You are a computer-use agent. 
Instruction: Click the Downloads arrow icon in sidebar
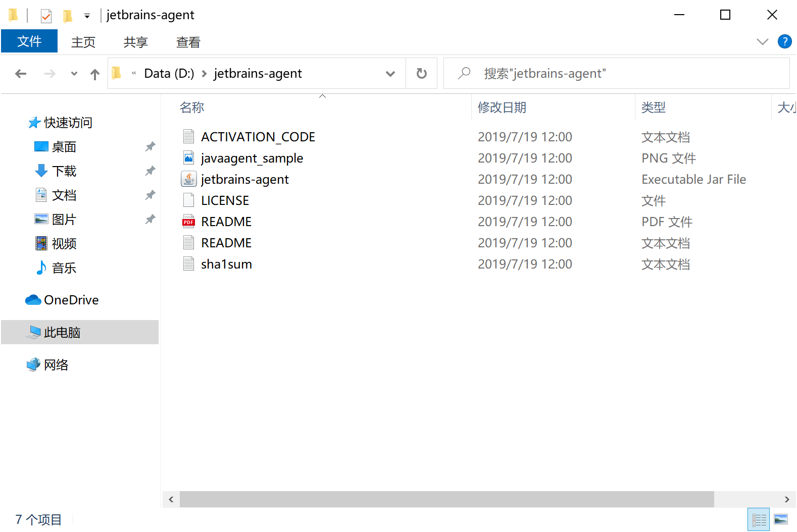click(x=41, y=171)
